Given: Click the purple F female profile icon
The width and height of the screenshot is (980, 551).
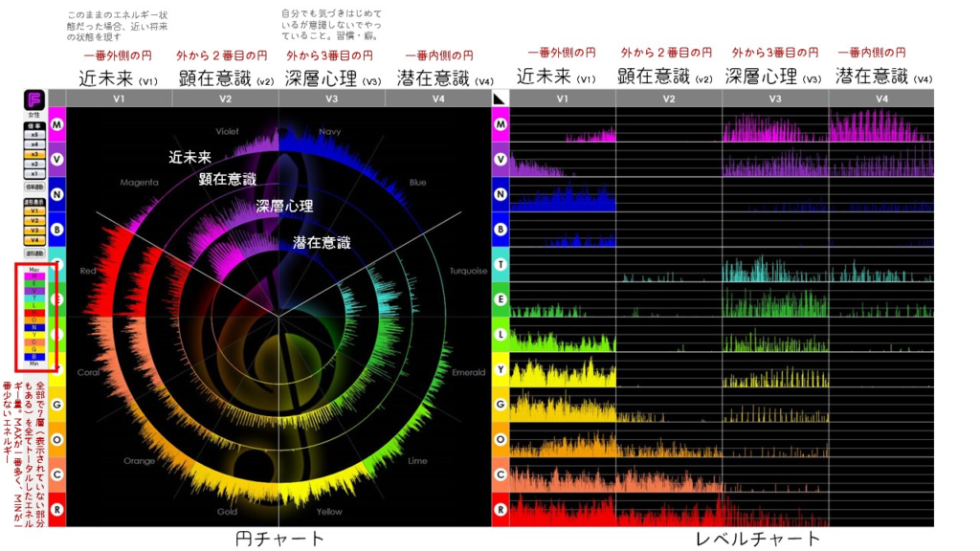Looking at the screenshot, I should pyautogui.click(x=33, y=99).
